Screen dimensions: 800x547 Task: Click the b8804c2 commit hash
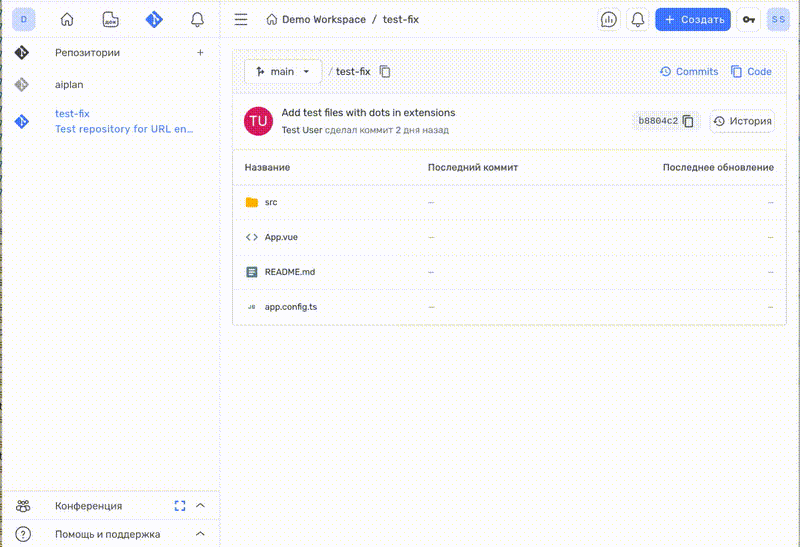click(658, 121)
